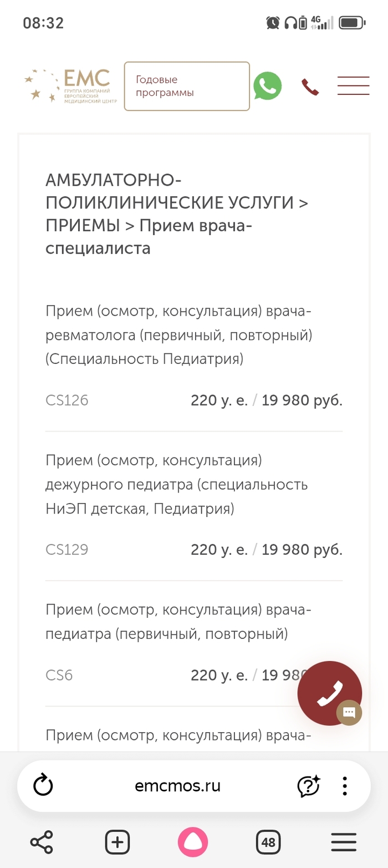Open the Yandex browser assistant icon

309,785
